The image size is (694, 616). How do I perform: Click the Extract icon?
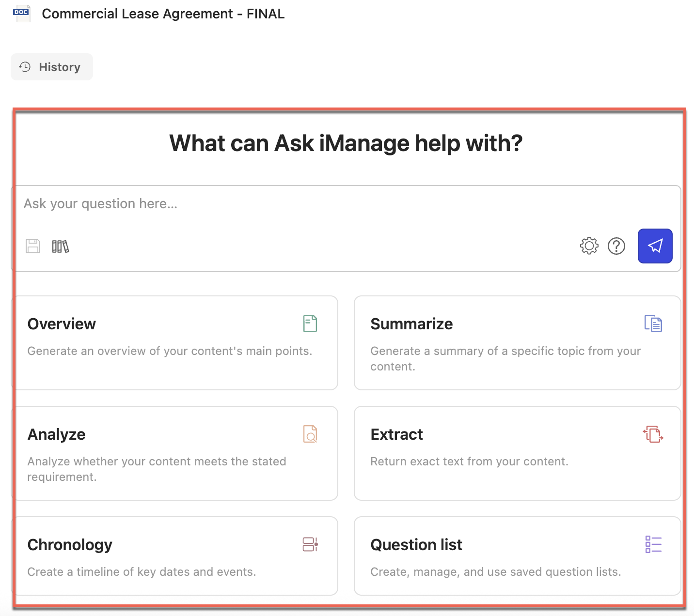[x=653, y=434]
